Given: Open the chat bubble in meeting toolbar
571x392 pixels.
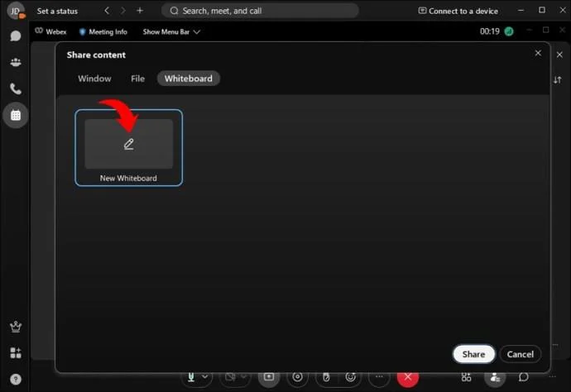Looking at the screenshot, I should (x=523, y=377).
